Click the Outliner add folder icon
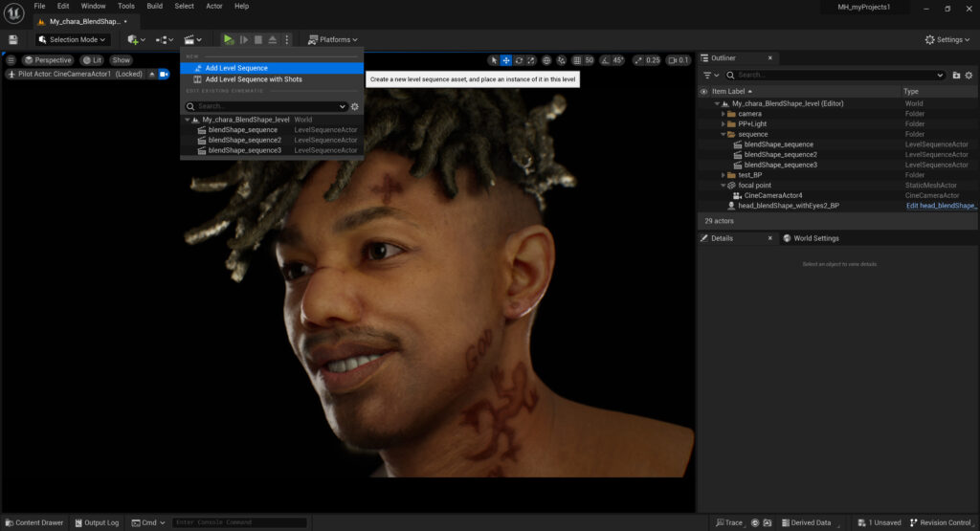Image resolution: width=980 pixels, height=531 pixels. [x=955, y=75]
